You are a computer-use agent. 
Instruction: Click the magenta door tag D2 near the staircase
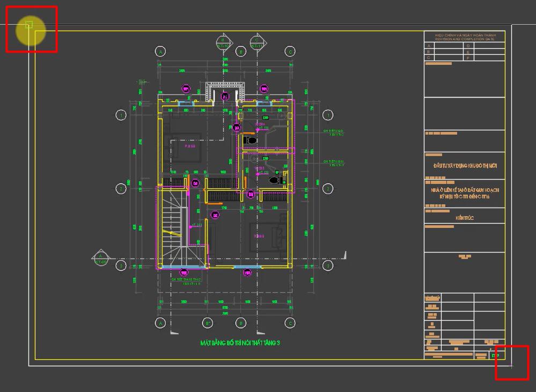[x=196, y=183]
